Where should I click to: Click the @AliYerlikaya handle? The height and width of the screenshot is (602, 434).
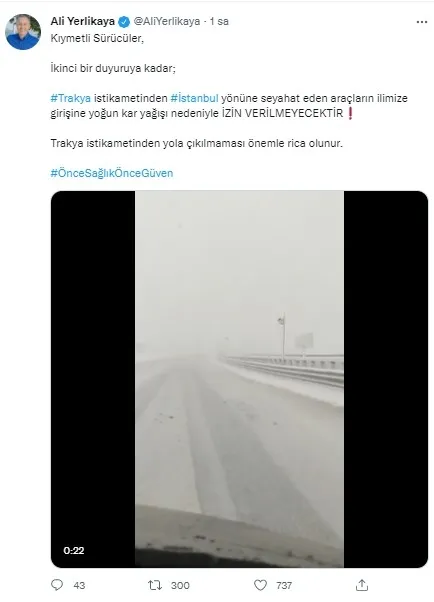click(167, 22)
